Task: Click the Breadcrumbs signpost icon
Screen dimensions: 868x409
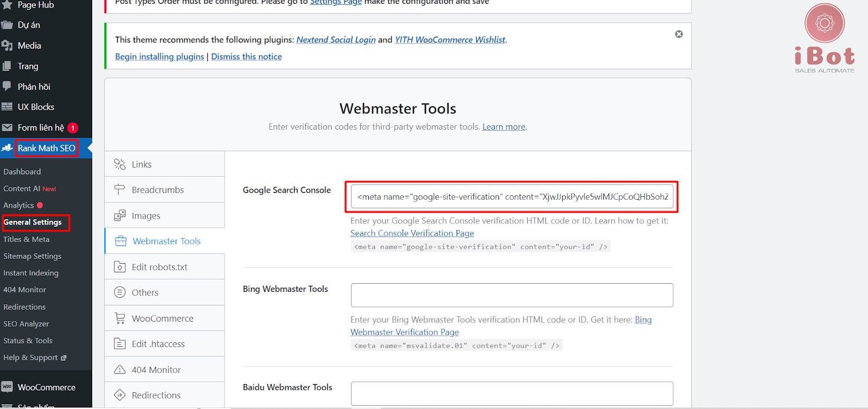Action: click(120, 190)
